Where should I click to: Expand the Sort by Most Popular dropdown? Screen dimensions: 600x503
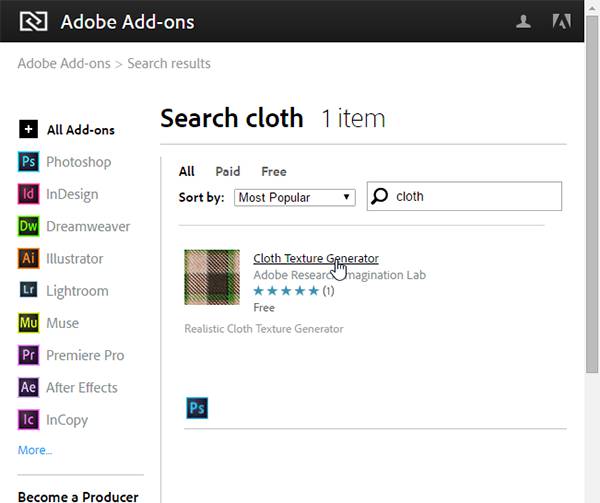click(x=295, y=197)
